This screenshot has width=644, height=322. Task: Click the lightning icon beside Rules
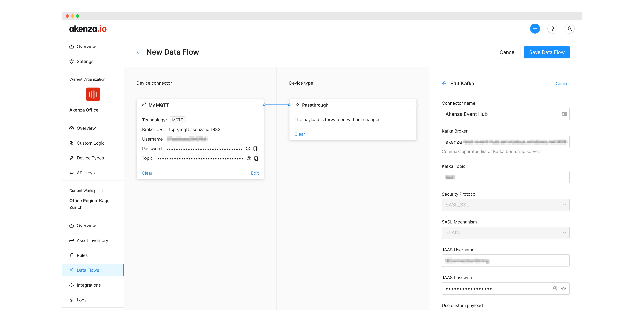point(72,255)
